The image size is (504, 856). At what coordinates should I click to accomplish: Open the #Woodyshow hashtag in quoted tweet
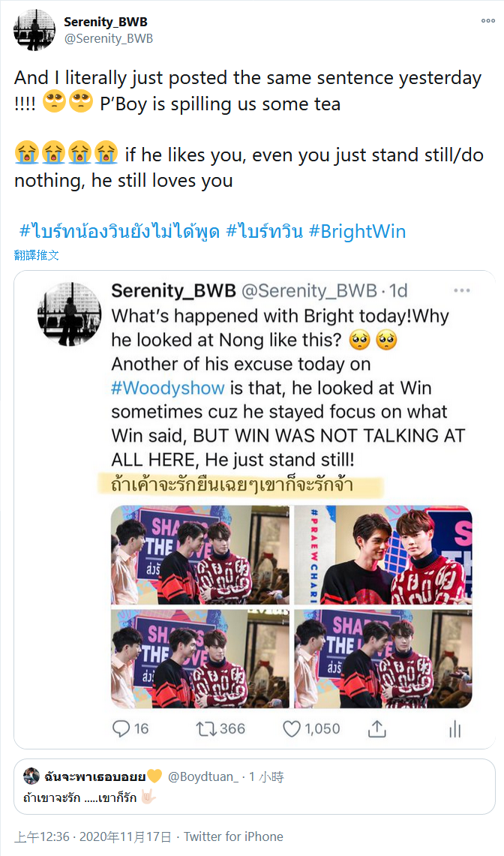coord(168,388)
